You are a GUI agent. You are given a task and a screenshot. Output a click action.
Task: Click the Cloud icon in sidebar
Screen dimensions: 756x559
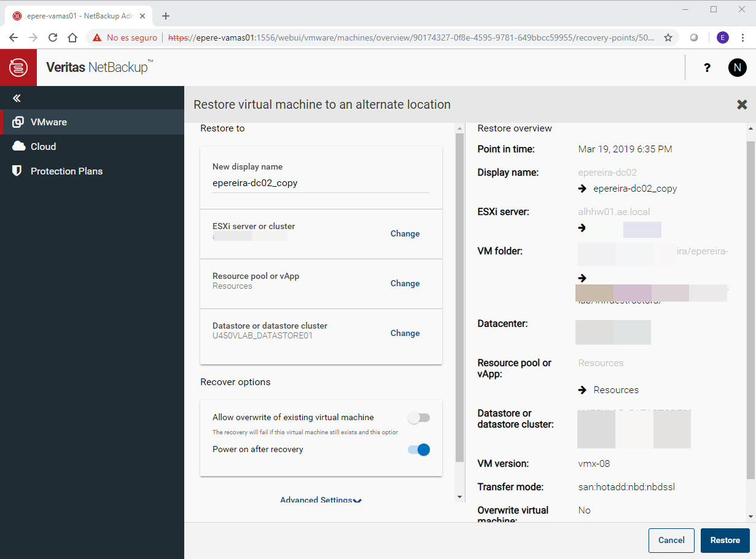coord(18,146)
